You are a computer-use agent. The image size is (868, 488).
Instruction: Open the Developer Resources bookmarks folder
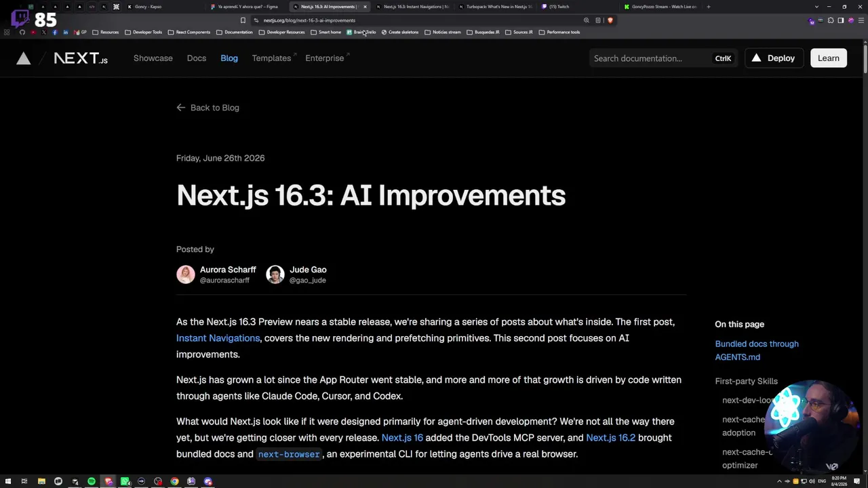click(x=281, y=33)
